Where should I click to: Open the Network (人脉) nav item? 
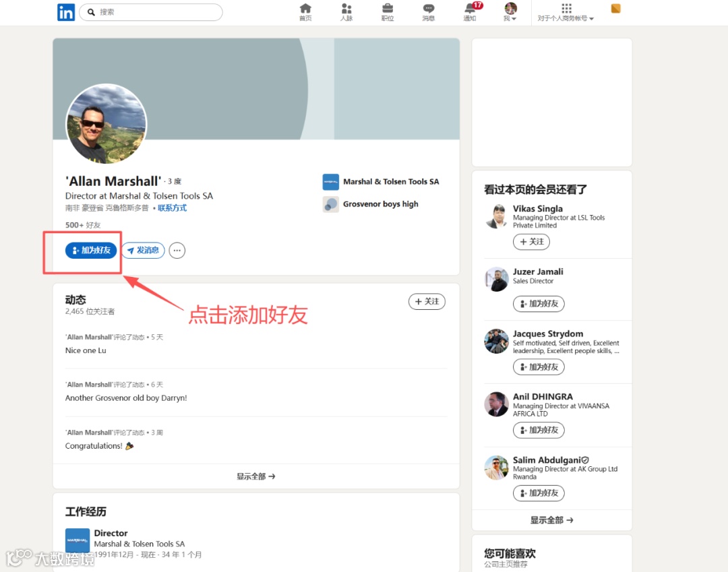click(346, 12)
